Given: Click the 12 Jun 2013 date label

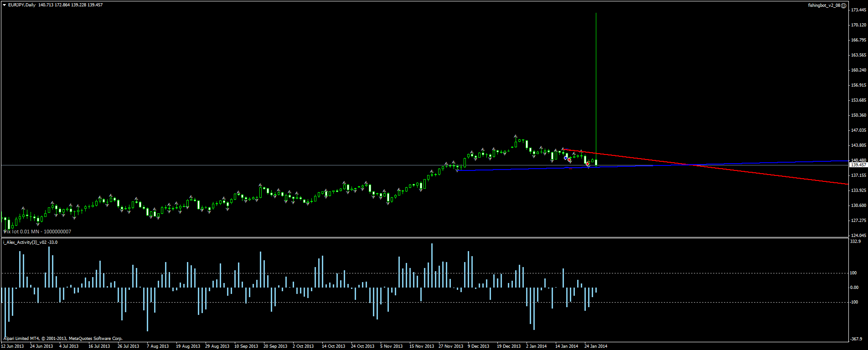Looking at the screenshot, I should [x=12, y=346].
